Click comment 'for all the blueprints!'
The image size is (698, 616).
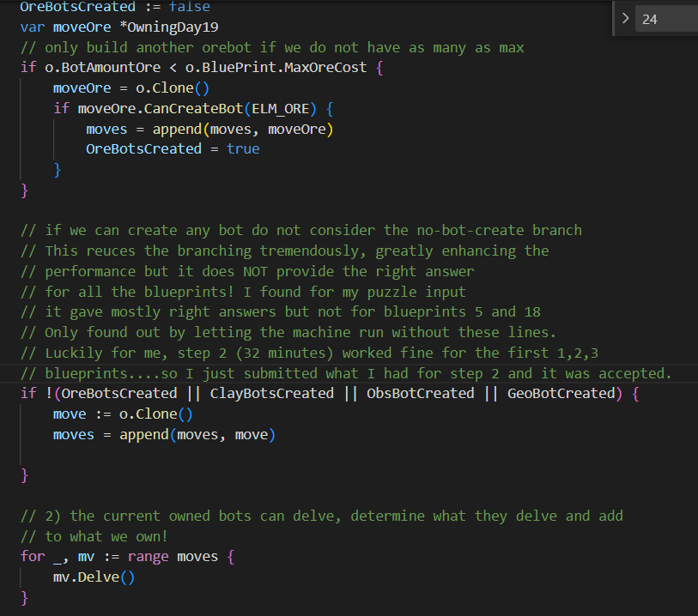pos(243,292)
